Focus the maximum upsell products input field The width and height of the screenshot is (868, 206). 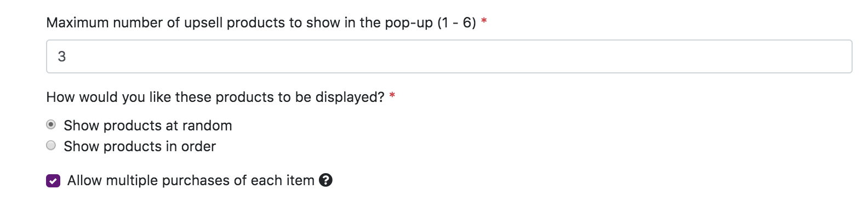click(x=449, y=56)
